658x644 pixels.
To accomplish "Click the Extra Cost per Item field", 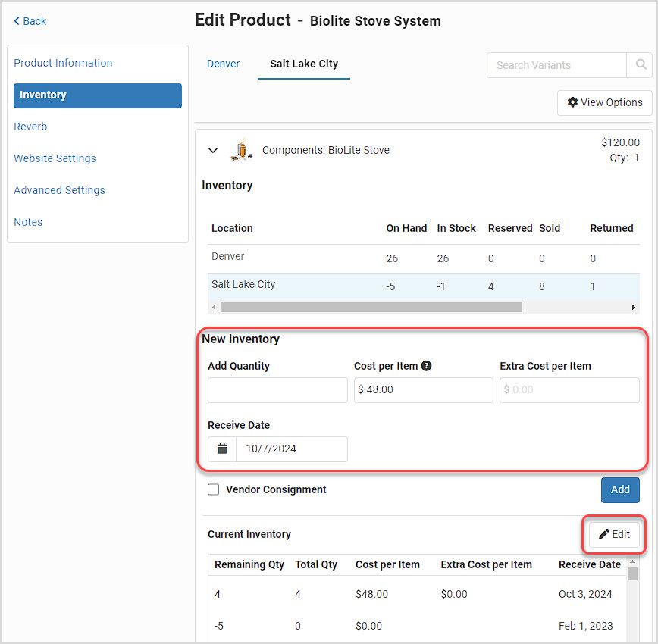I will pos(569,389).
